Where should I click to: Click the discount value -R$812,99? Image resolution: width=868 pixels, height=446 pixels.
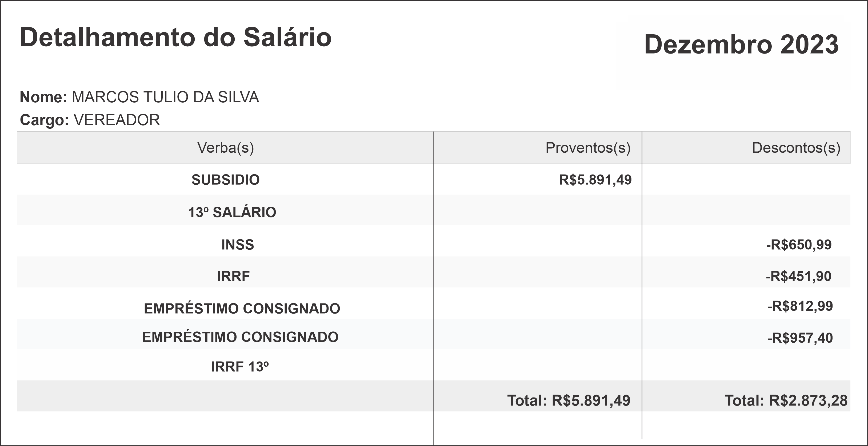click(800, 306)
